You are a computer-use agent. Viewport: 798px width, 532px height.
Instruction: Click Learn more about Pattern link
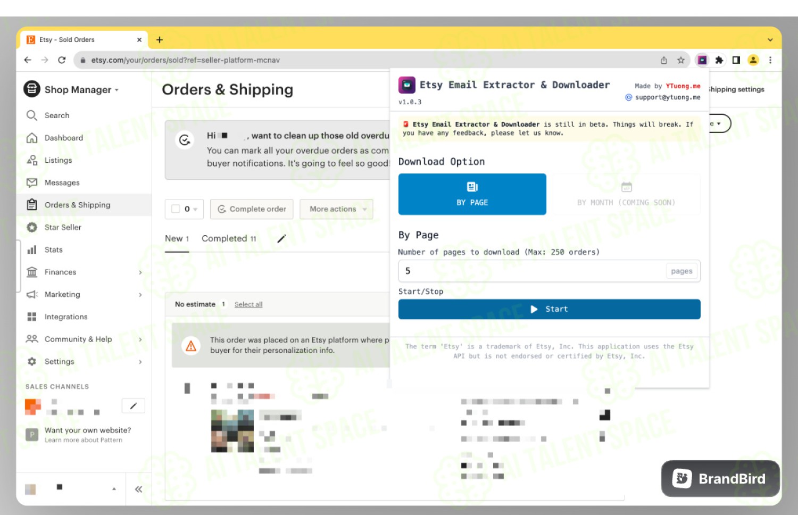click(84, 440)
